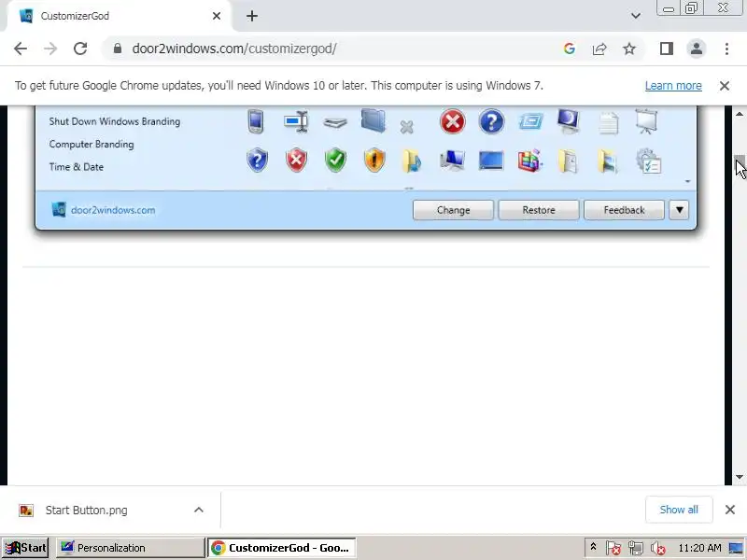View site security lock info
The image size is (747, 560).
(x=118, y=49)
